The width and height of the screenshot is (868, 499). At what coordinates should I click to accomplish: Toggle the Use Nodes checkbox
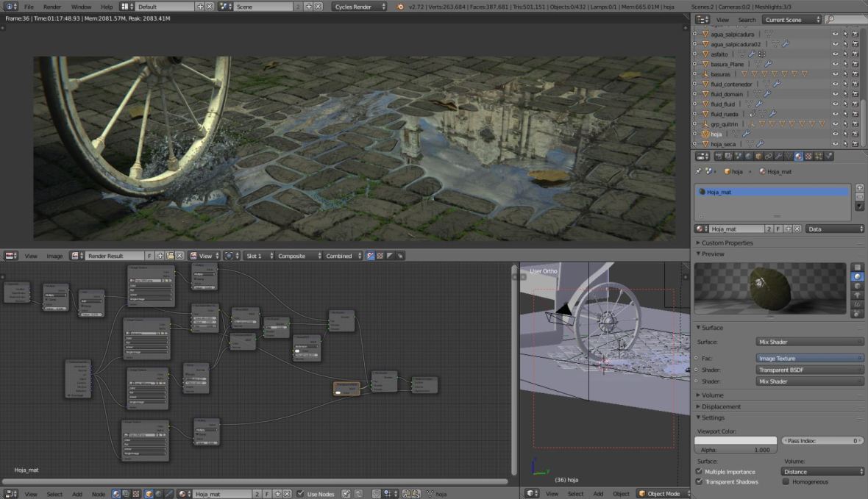(x=300, y=494)
